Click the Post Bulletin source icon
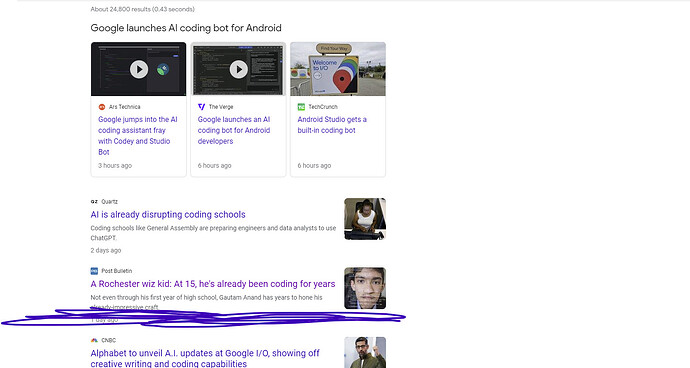 94,271
